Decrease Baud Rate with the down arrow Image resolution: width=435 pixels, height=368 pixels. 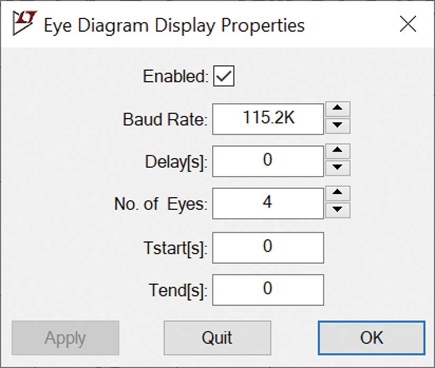click(337, 126)
